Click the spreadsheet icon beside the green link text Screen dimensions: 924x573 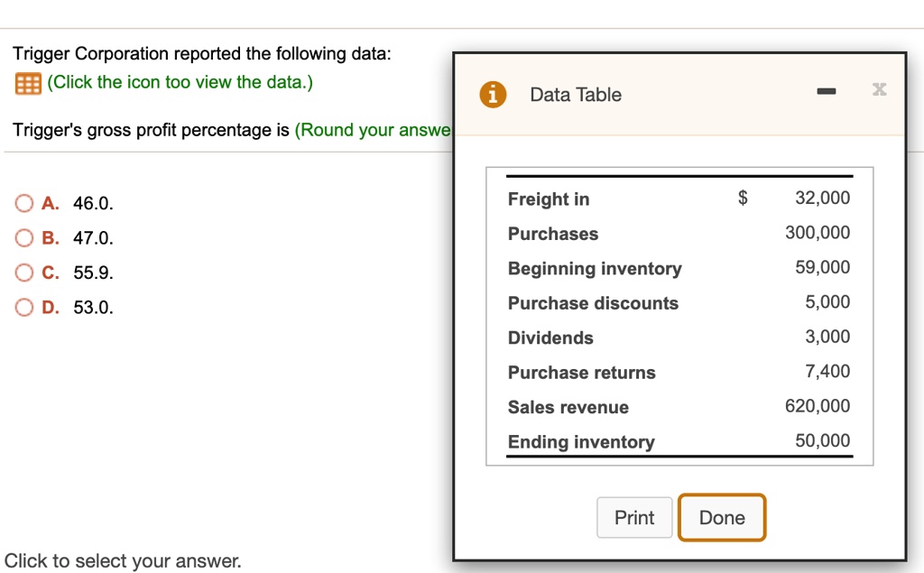[27, 81]
